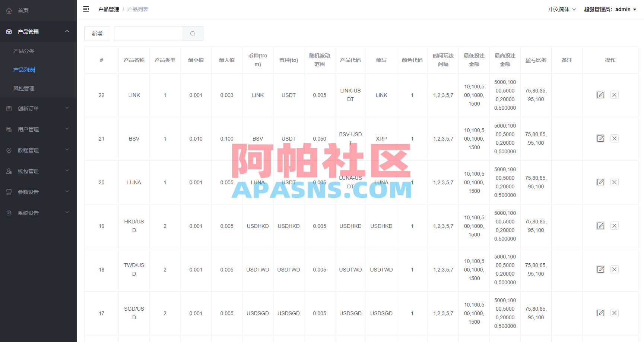Click product name cell HKD/USD

134,226
